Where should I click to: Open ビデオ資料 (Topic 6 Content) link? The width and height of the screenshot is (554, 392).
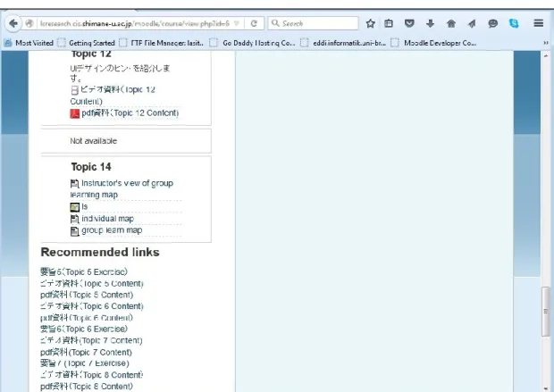tap(92, 306)
